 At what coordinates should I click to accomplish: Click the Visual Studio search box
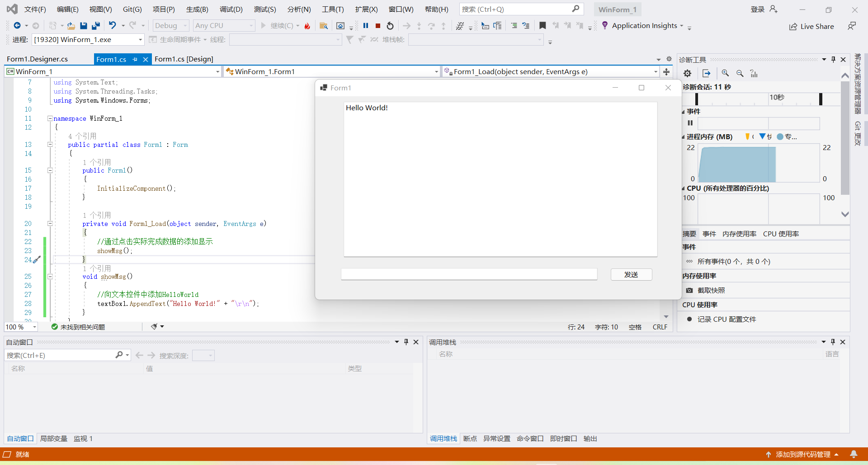click(521, 9)
